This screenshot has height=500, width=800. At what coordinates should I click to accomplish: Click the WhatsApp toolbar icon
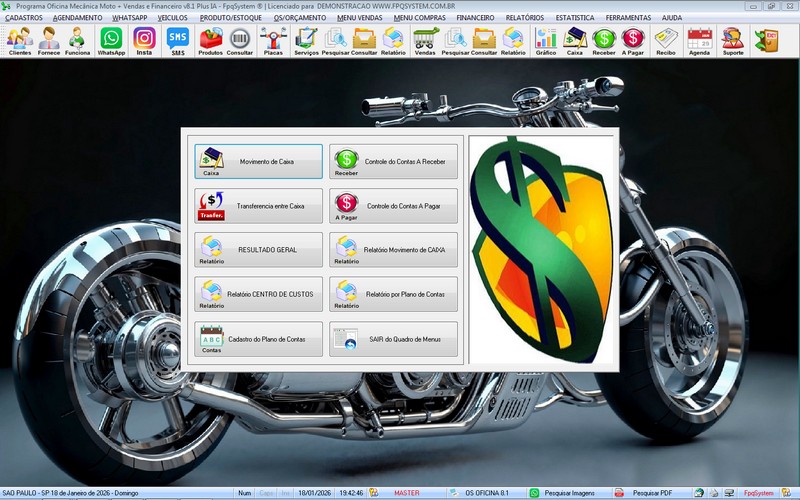pyautogui.click(x=111, y=41)
